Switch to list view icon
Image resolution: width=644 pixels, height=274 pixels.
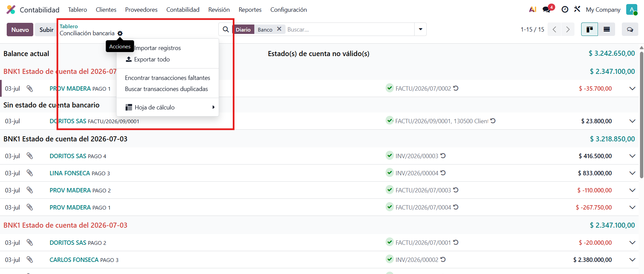coord(607,30)
